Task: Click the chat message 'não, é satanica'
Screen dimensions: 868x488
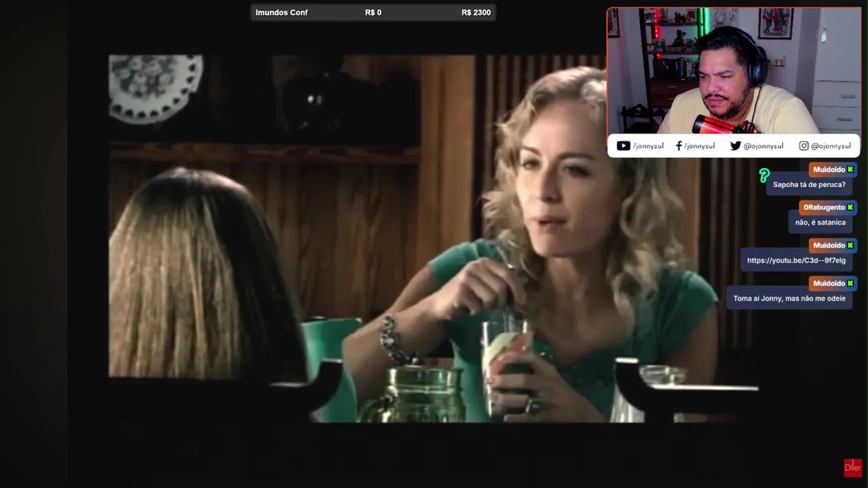Action: (821, 222)
